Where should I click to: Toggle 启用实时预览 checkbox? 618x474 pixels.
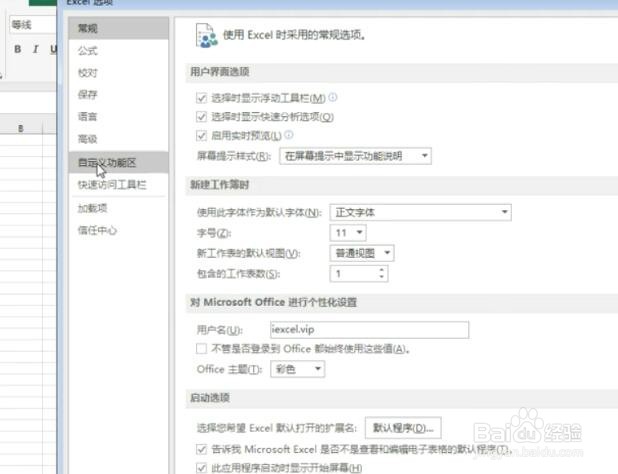(201, 136)
